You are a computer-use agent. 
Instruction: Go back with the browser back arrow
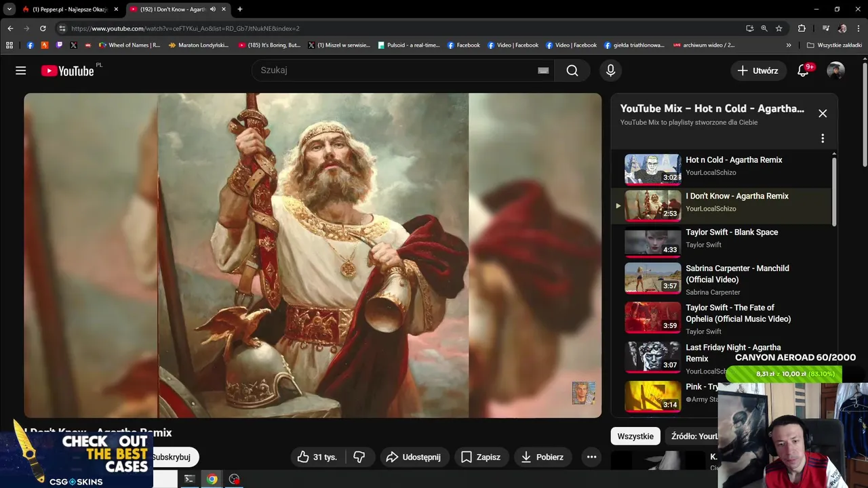click(10, 28)
